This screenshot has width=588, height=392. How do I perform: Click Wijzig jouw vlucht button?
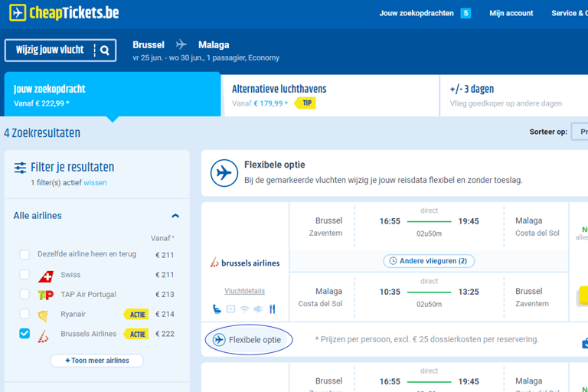tap(60, 51)
